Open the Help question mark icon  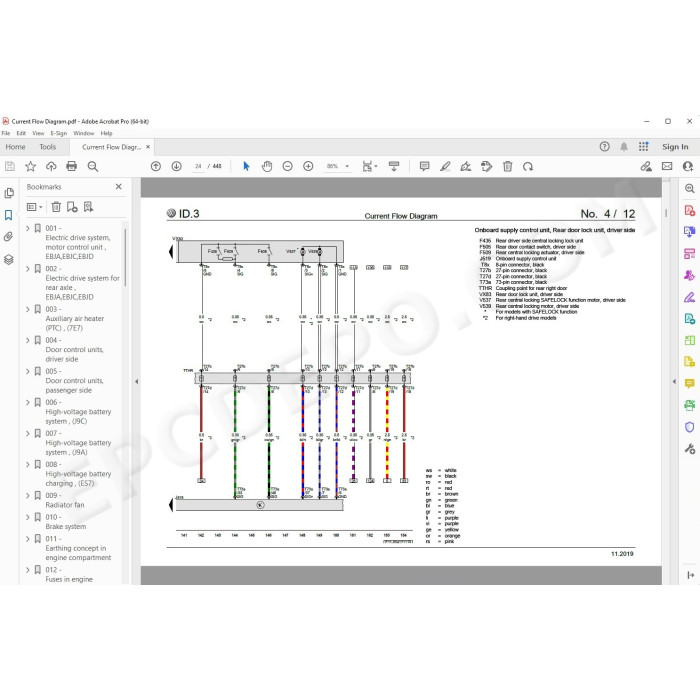pyautogui.click(x=604, y=146)
